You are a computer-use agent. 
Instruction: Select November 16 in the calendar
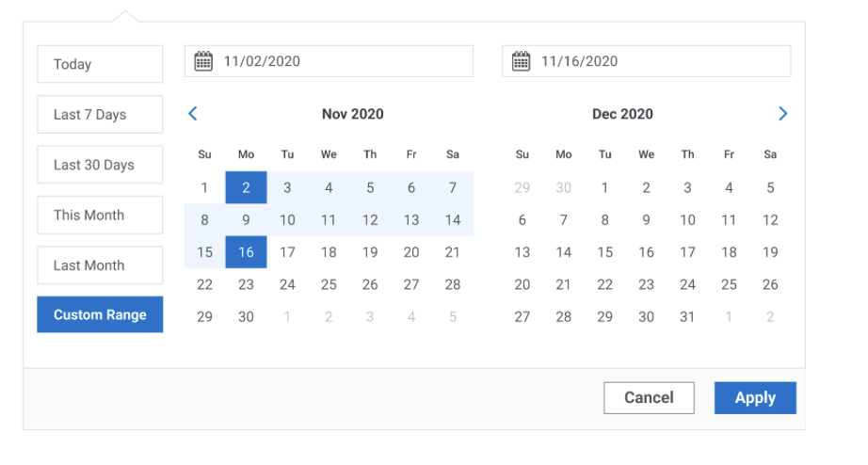246,252
